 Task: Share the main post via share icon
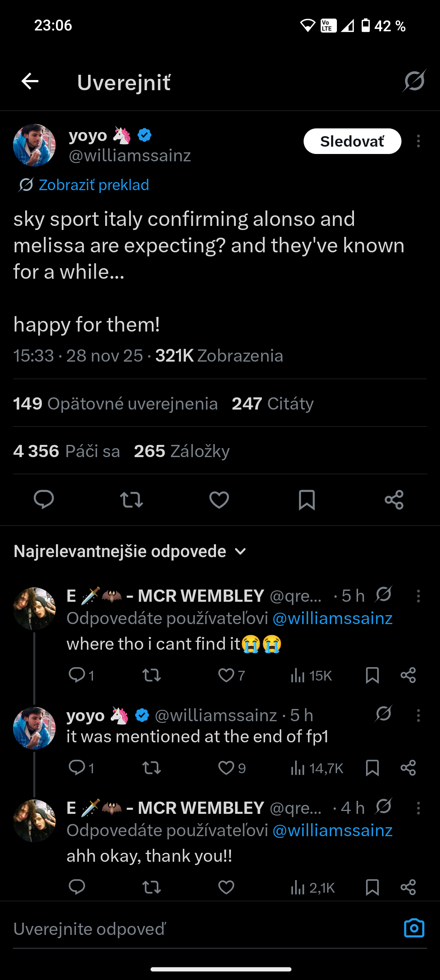394,500
